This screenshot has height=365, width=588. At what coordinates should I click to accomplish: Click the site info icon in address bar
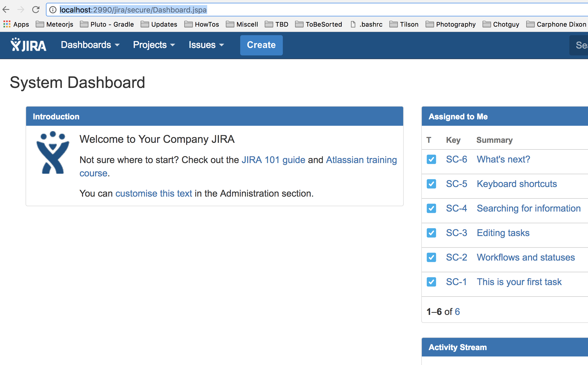[x=53, y=10]
